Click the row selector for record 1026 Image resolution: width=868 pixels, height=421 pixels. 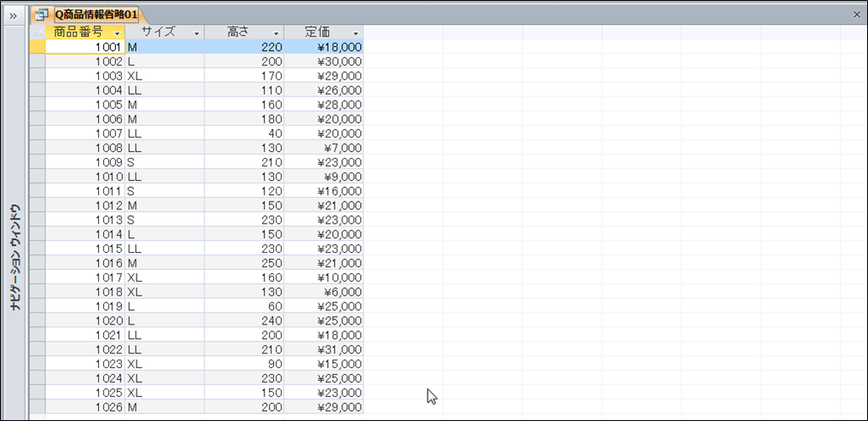click(x=37, y=406)
